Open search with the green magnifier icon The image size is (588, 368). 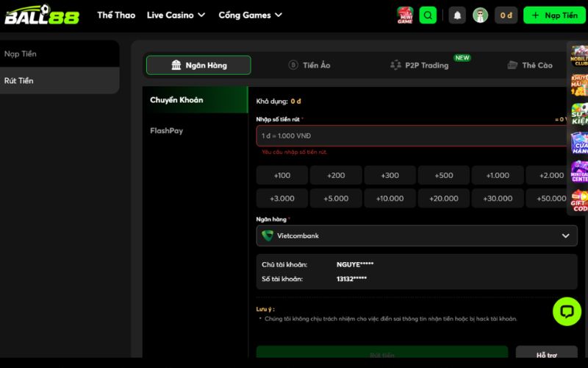pos(428,15)
